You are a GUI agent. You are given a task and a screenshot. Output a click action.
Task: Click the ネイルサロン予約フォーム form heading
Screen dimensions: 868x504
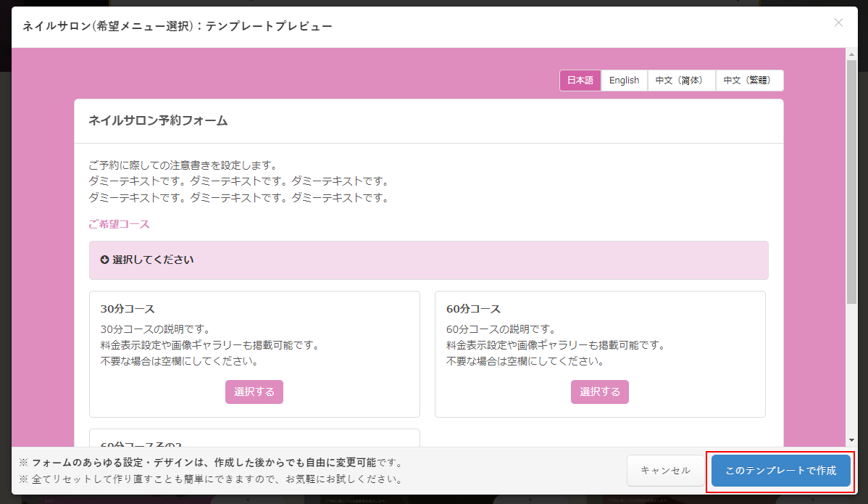pyautogui.click(x=158, y=120)
